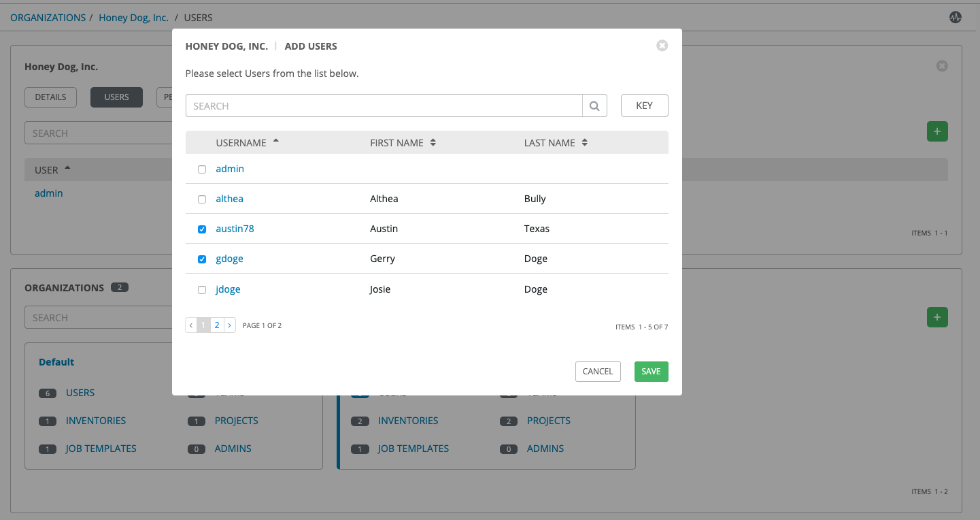
Task: Select the jdoge user checkbox
Action: click(202, 290)
